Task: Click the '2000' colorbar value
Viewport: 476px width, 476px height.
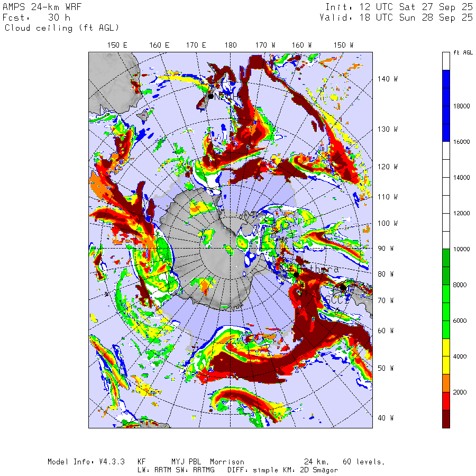Action: point(460,392)
